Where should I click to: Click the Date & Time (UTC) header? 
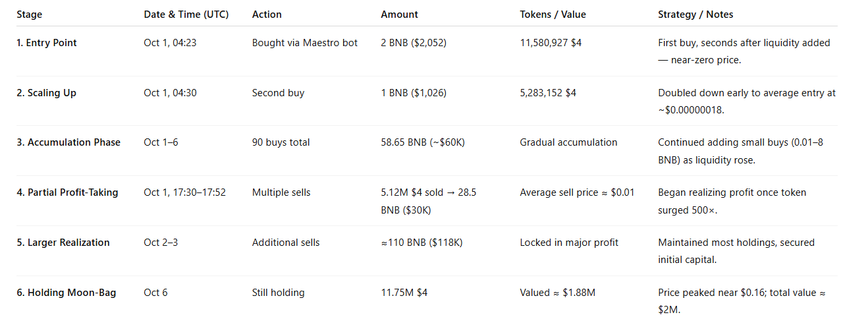click(186, 15)
